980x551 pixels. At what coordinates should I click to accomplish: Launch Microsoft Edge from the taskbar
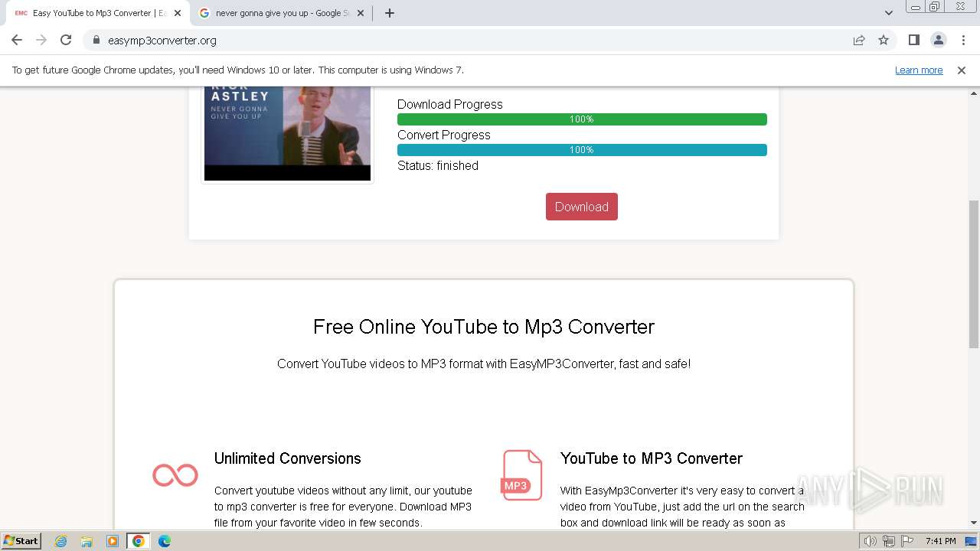click(165, 541)
